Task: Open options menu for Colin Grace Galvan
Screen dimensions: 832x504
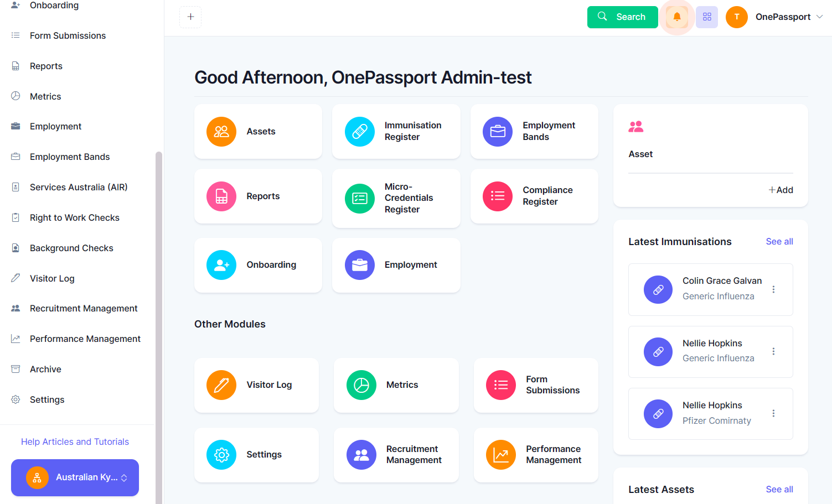Action: (773, 289)
